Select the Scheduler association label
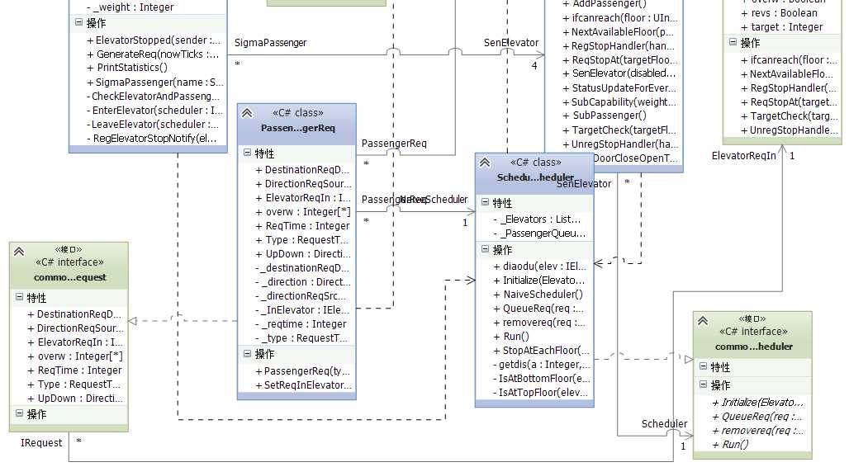 click(664, 424)
